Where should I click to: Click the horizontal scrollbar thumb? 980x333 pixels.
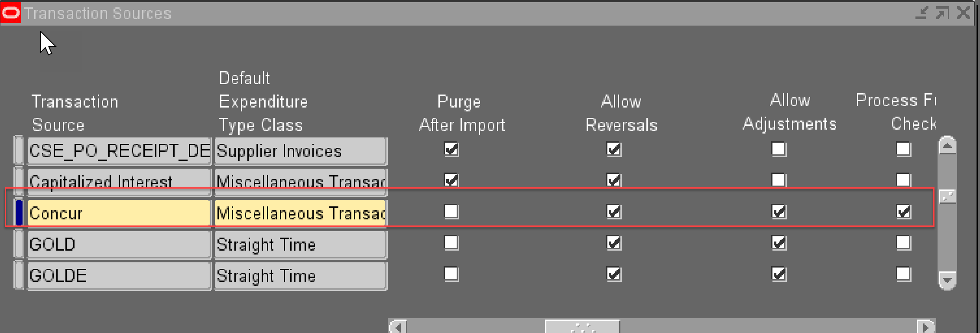point(582,326)
